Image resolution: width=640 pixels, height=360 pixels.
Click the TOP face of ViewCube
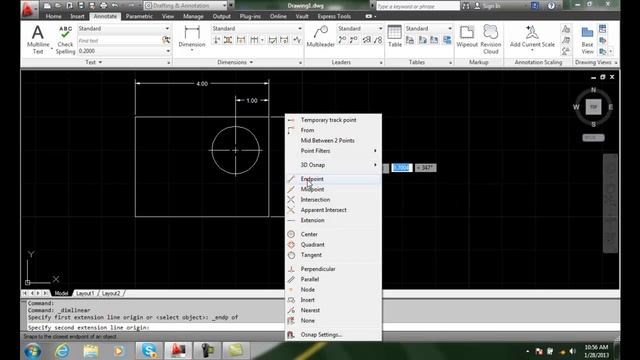(593, 107)
